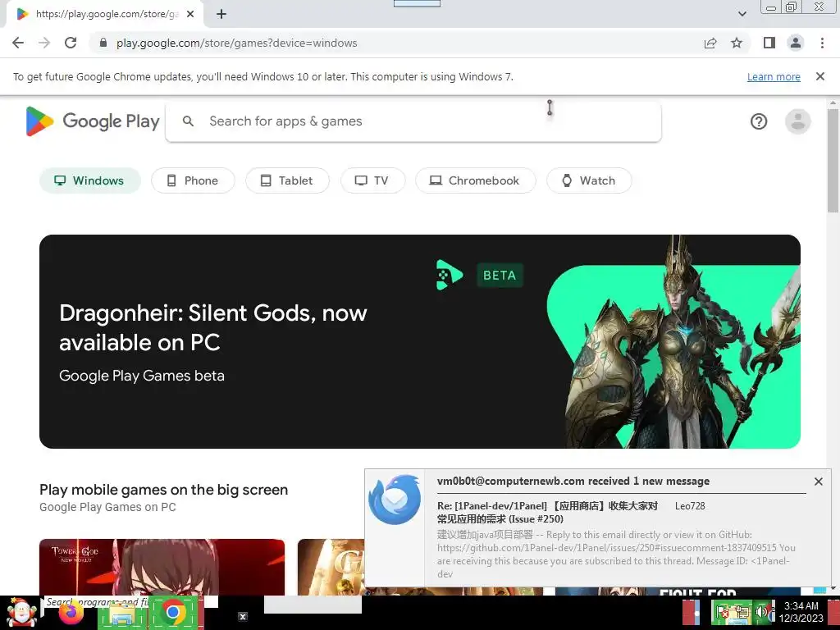Open the Dragonheir: Silent Gods banner
This screenshot has height=630, width=840.
[420, 341]
